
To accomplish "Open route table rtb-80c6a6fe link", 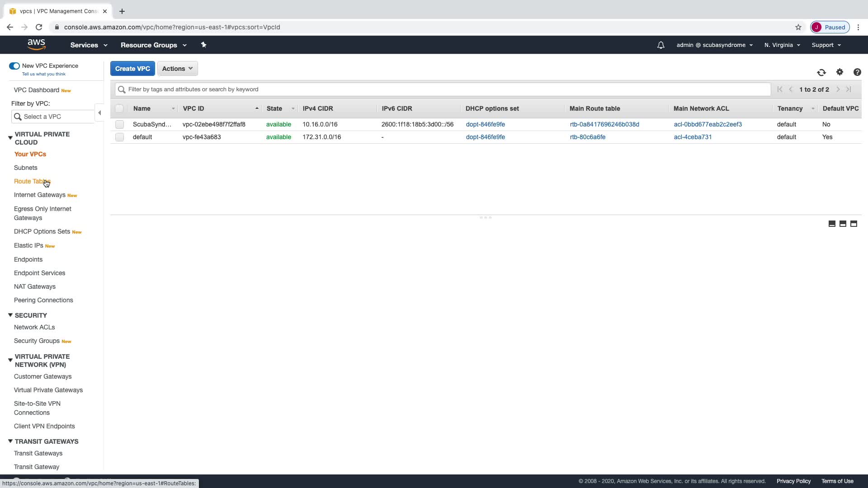I will [x=587, y=137].
